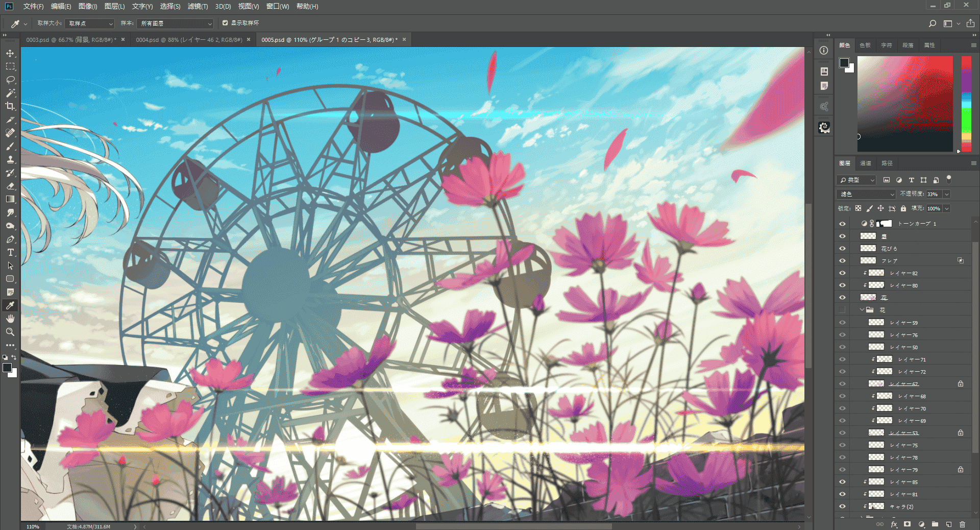Add layer style with the fx icon
This screenshot has height=530, width=980.
(x=894, y=524)
